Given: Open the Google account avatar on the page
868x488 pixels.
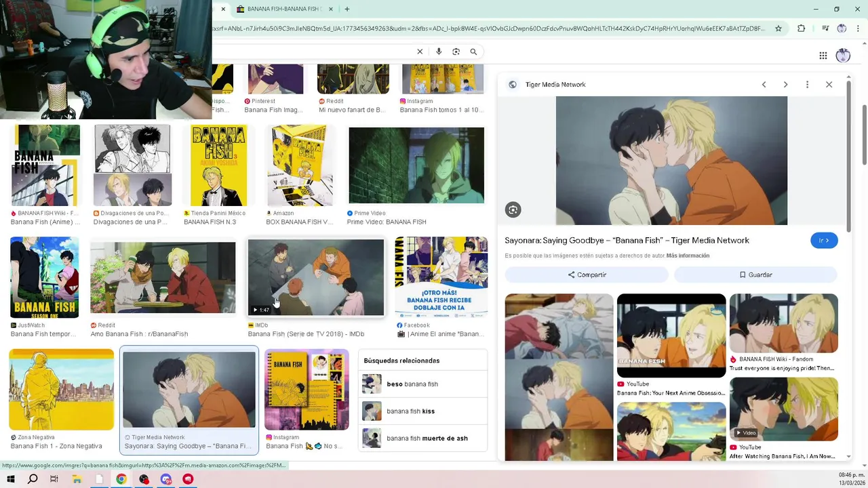Looking at the screenshot, I should [x=843, y=56].
